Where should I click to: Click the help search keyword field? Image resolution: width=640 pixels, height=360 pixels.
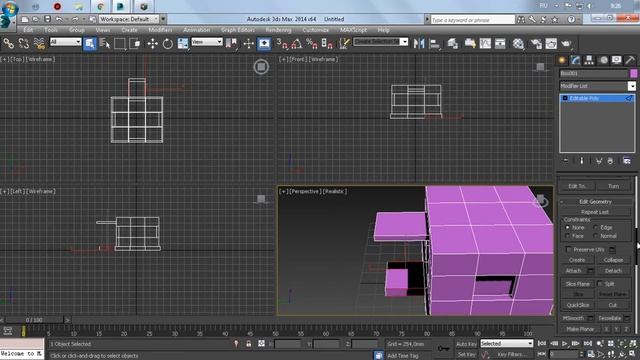pyautogui.click(x=473, y=20)
